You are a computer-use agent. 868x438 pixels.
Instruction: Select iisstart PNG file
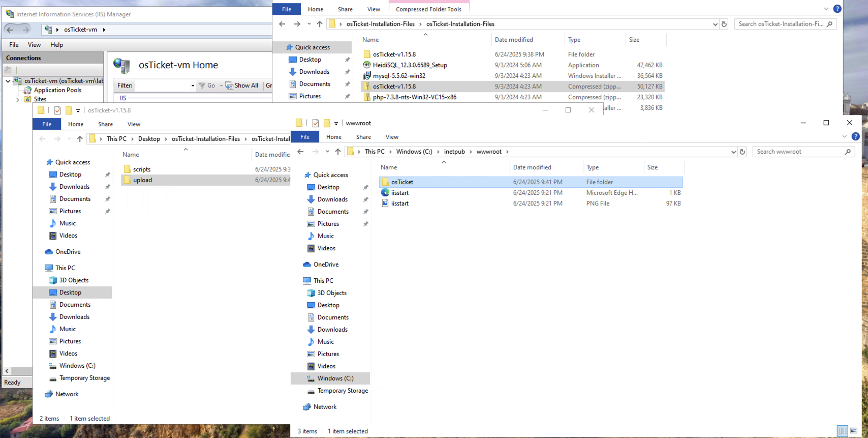coord(400,203)
